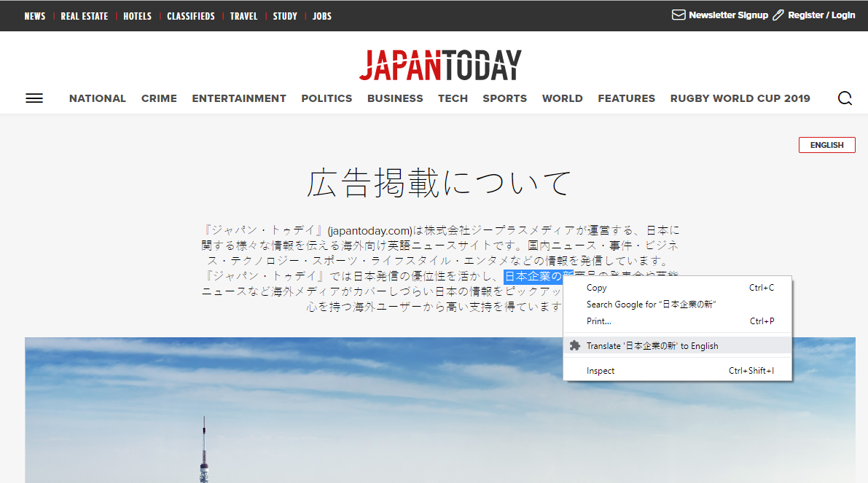The image size is (868, 483).
Task: Go to the WORLD section
Action: (563, 98)
